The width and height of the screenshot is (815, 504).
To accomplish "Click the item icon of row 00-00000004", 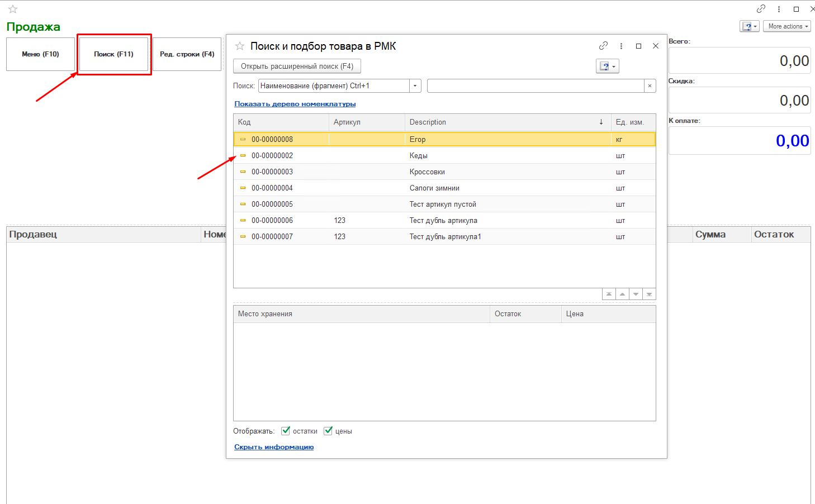I will 243,188.
